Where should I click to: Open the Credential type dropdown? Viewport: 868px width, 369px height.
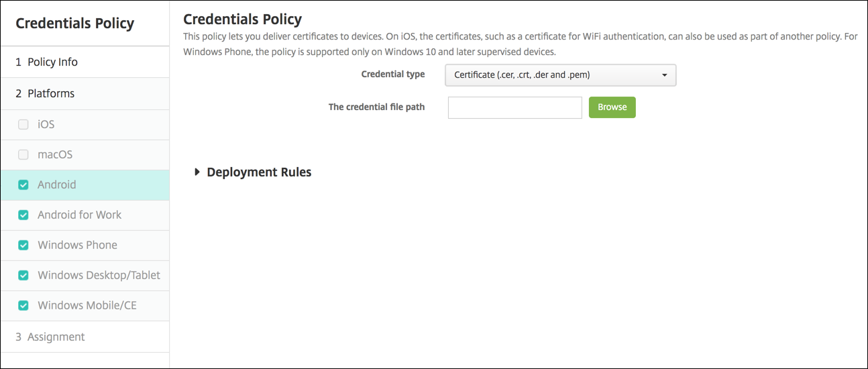pyautogui.click(x=560, y=75)
